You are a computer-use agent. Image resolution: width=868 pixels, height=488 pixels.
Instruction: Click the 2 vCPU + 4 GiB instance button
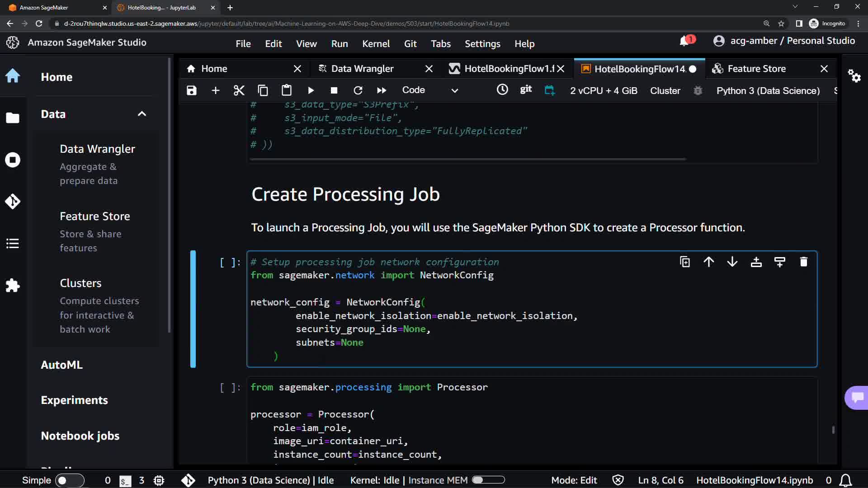click(604, 91)
